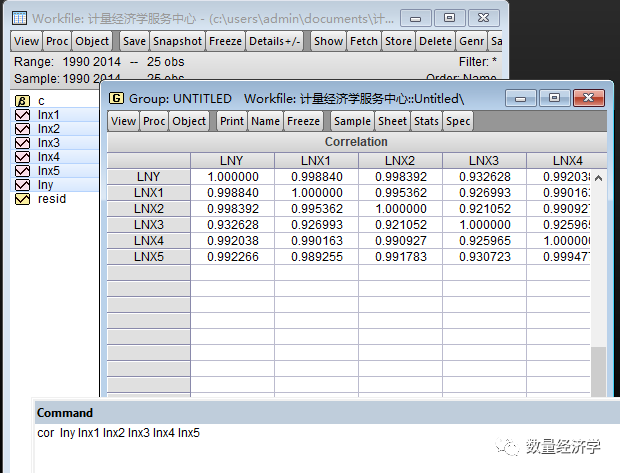Click the LNY column header

(232, 161)
